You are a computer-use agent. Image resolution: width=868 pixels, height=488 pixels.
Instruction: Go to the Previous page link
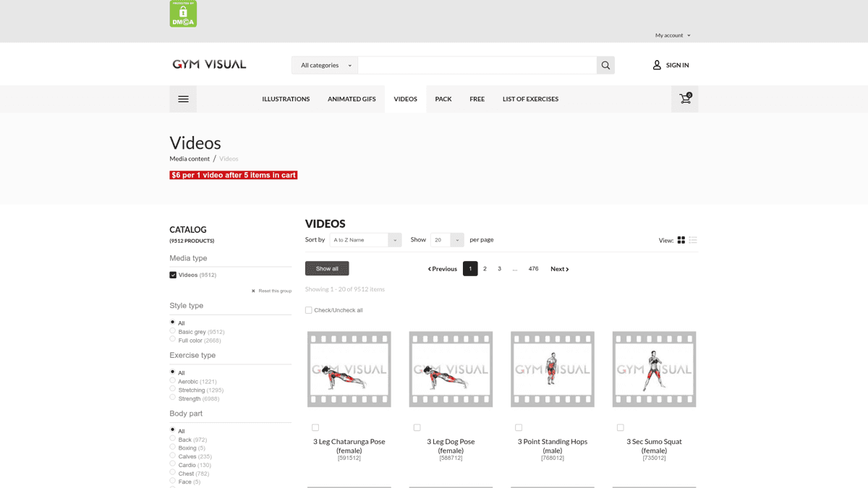pyautogui.click(x=443, y=269)
